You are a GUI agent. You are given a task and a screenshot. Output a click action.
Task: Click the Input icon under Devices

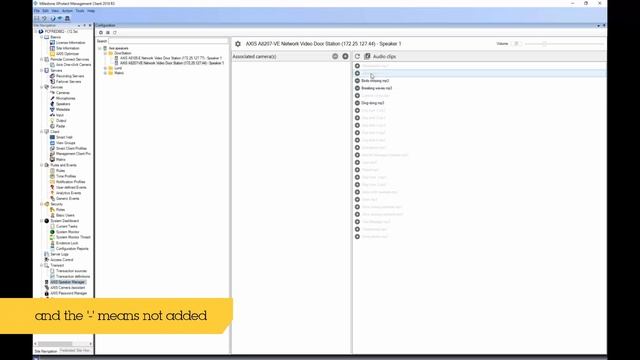pyautogui.click(x=52, y=115)
